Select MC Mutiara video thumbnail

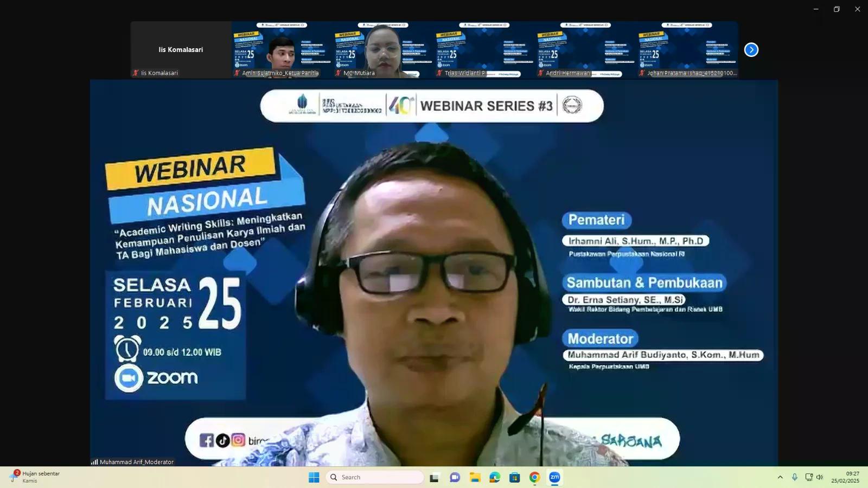tap(383, 49)
